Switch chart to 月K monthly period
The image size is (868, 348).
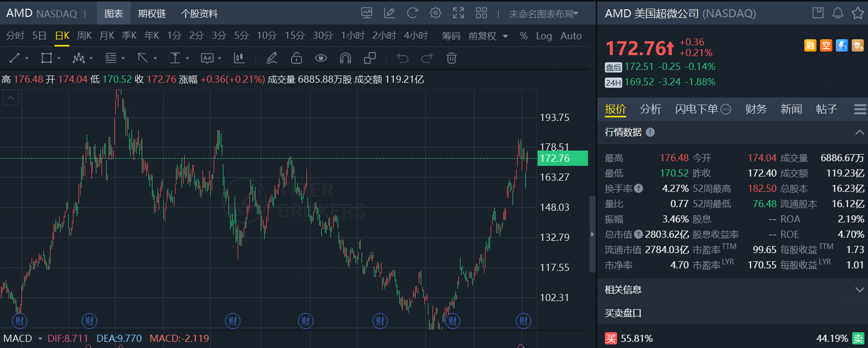coord(107,36)
